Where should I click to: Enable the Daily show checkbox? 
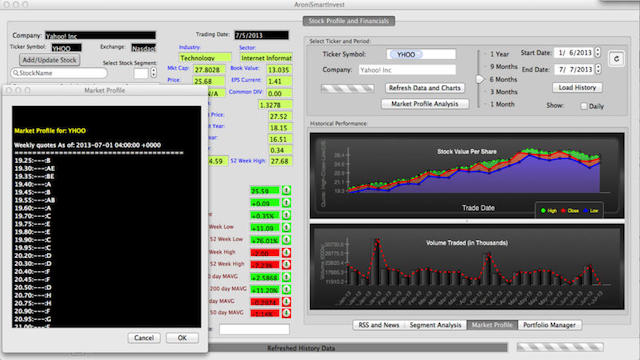coord(584,106)
